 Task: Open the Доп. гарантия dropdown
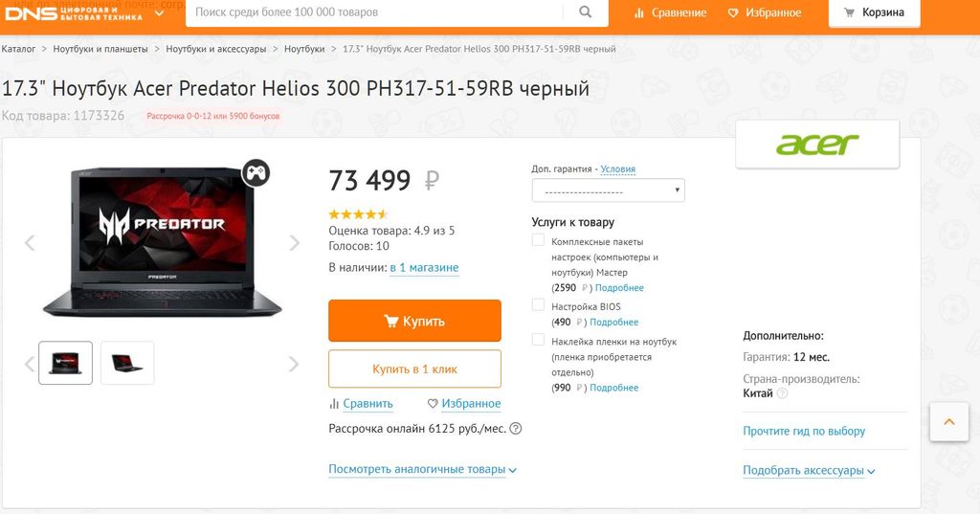pos(609,190)
